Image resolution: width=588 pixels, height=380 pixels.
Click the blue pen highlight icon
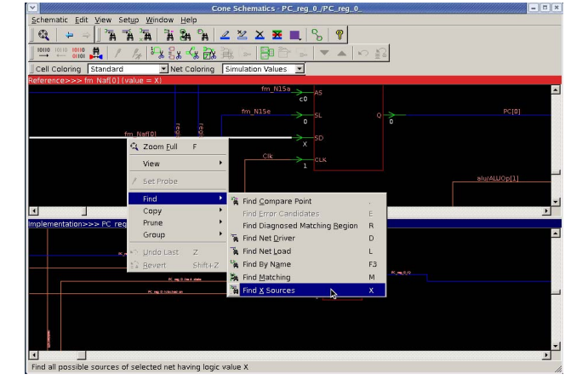225,35
